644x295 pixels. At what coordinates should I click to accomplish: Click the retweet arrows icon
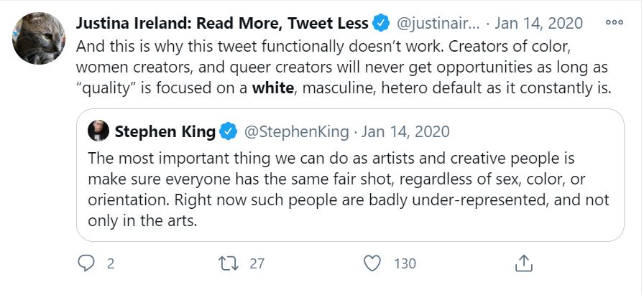click(230, 263)
